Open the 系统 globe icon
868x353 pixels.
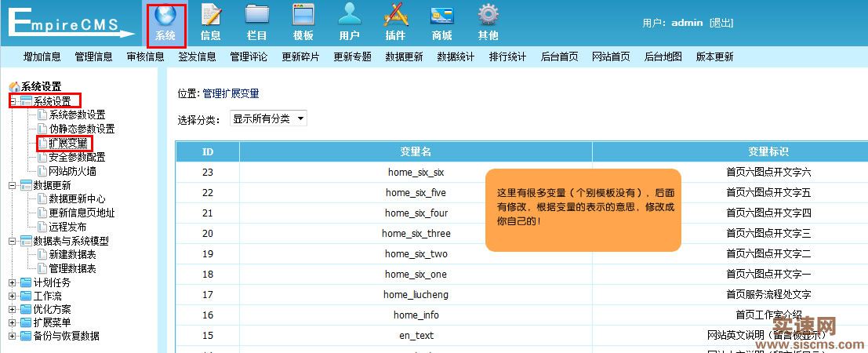click(165, 15)
